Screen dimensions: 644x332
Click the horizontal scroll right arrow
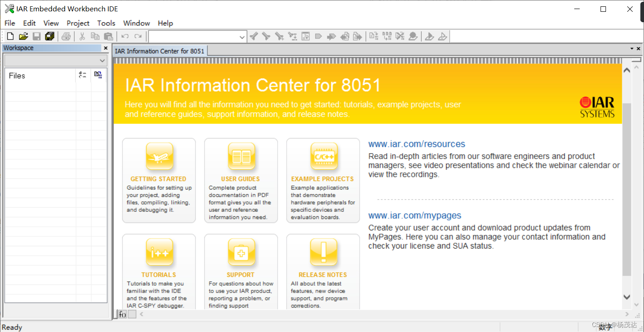point(627,314)
